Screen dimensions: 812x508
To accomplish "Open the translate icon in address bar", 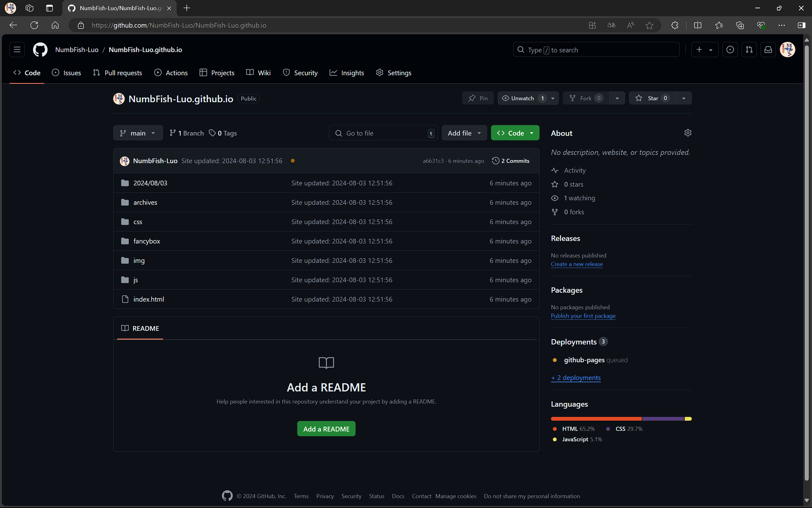I will click(x=611, y=25).
